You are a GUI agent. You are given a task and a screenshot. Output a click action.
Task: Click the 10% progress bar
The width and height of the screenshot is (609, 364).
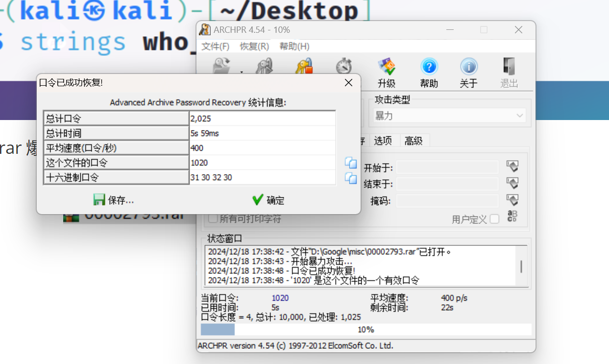click(x=366, y=329)
